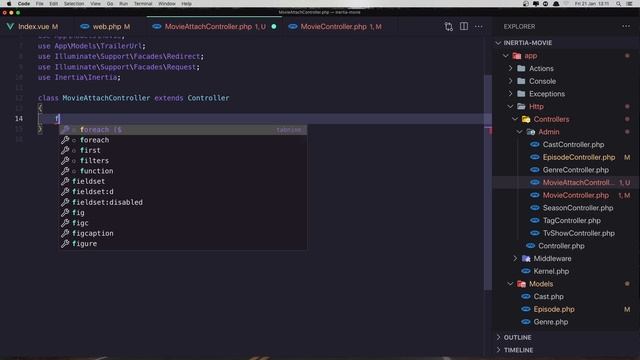Screen dimensions: 640x360
Task: Click the PHP icon beside CastController.php
Action: click(x=535, y=144)
